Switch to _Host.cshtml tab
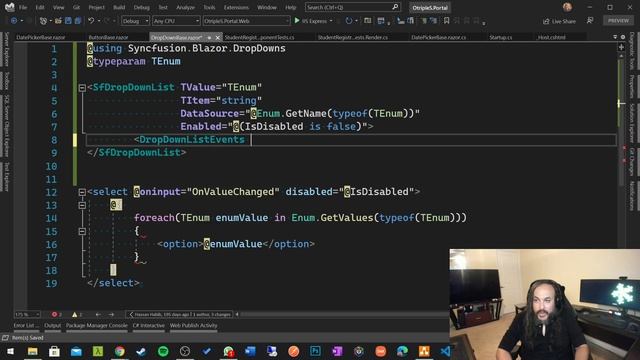 coord(551,37)
